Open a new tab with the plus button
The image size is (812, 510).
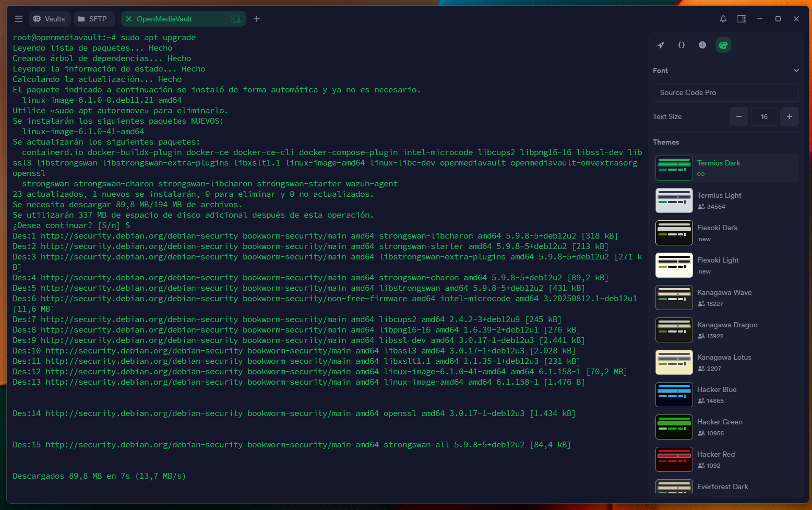256,18
